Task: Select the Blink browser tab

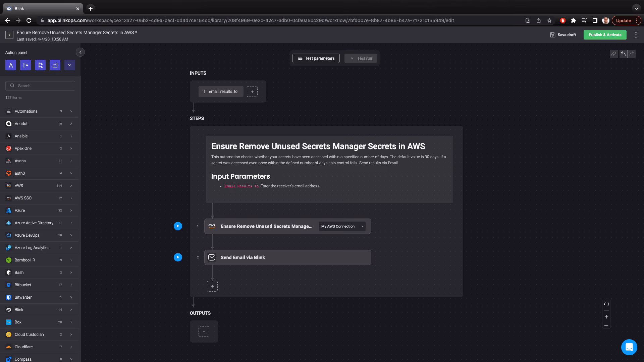Action: [x=43, y=9]
